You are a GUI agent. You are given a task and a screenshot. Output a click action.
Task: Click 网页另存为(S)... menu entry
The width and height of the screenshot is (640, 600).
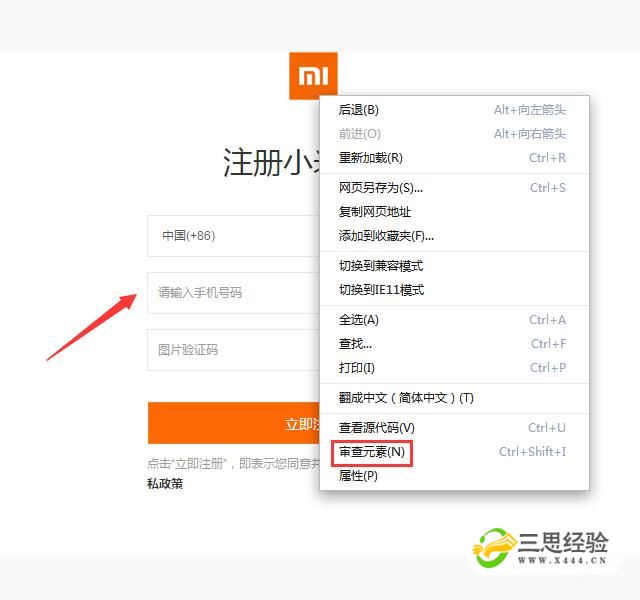(381, 188)
